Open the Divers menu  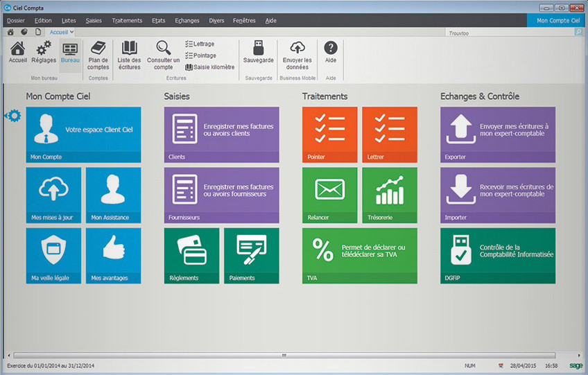pos(216,21)
